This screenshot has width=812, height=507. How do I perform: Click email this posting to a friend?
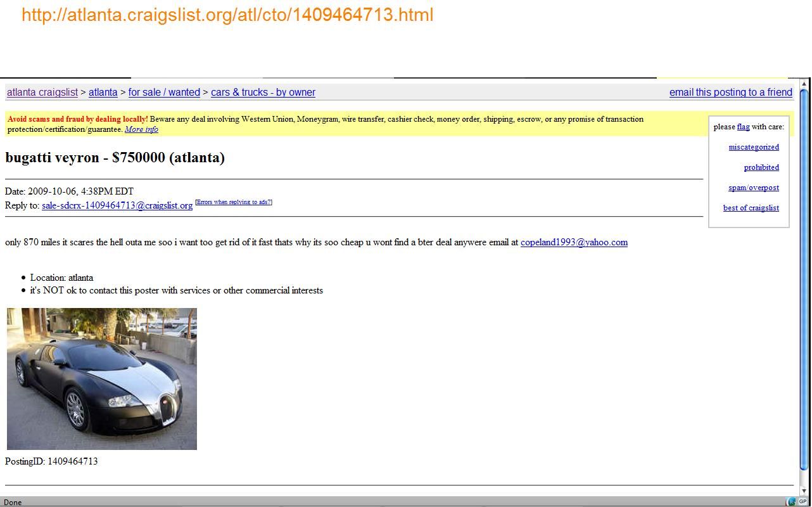730,93
